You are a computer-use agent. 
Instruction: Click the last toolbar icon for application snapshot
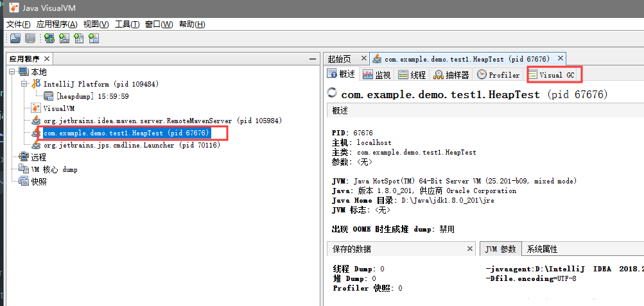pos(94,38)
